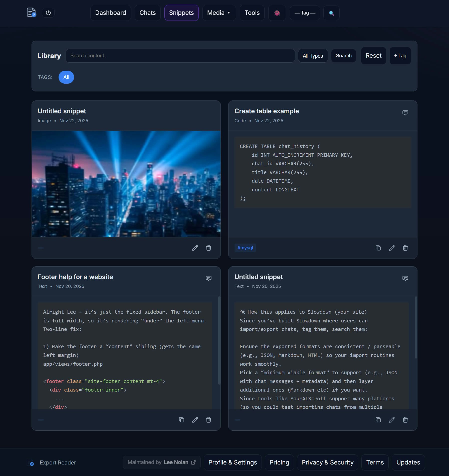Image resolution: width=449 pixels, height=476 pixels.
Task: Open the magnifier search icon in the navbar
Action: 331,13
